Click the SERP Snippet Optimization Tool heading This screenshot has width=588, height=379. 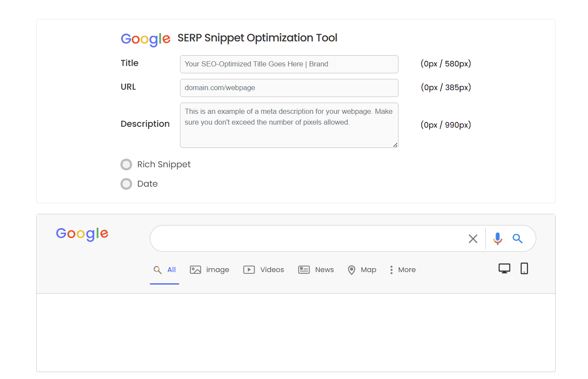pyautogui.click(x=257, y=38)
